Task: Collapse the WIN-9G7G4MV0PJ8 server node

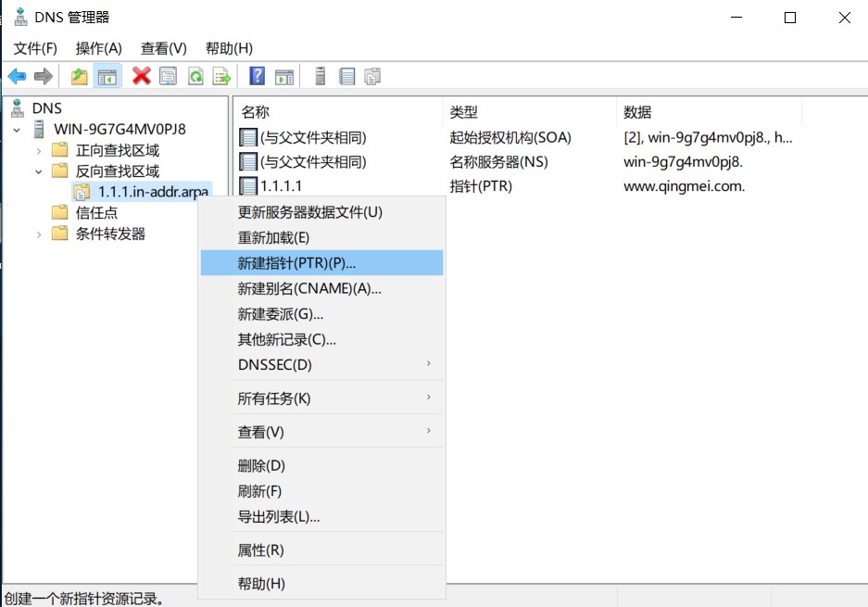Action: click(17, 130)
